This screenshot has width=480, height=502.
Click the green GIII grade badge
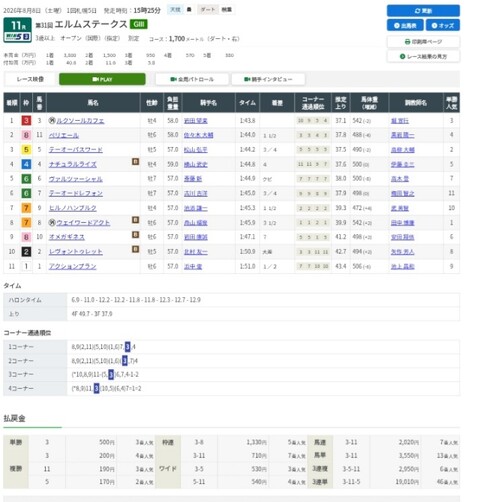pyautogui.click(x=139, y=24)
